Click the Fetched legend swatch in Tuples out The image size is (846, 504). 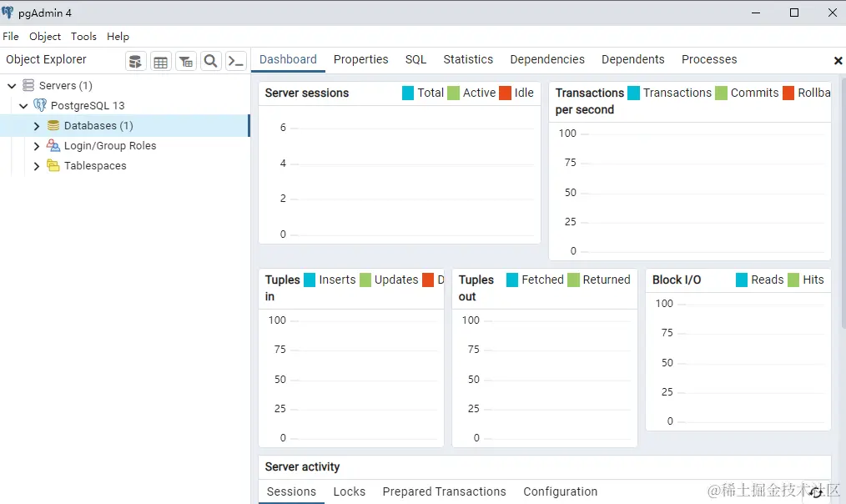click(512, 280)
